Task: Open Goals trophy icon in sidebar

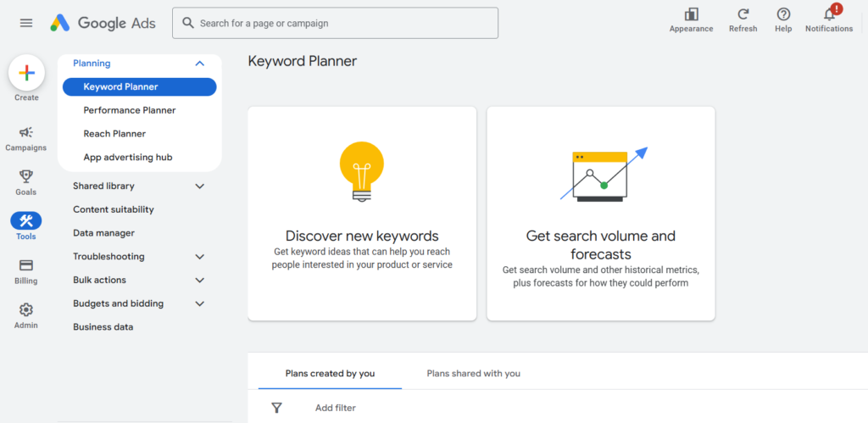Action: coord(26,176)
